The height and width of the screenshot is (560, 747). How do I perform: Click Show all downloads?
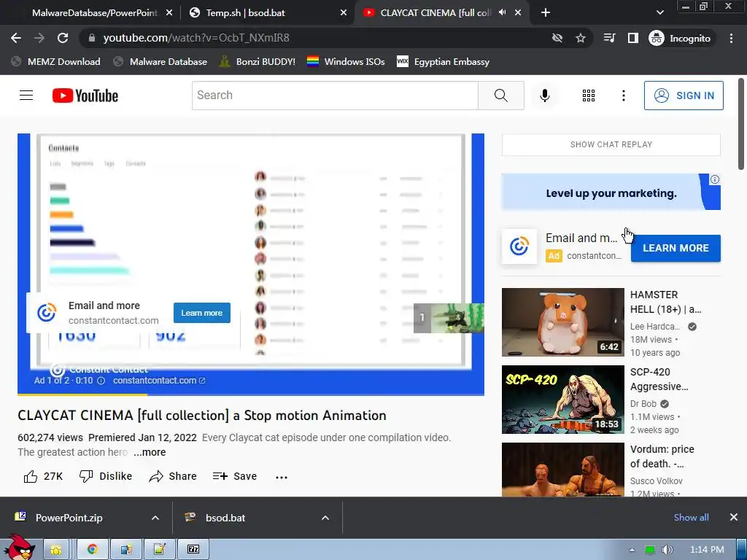click(691, 518)
